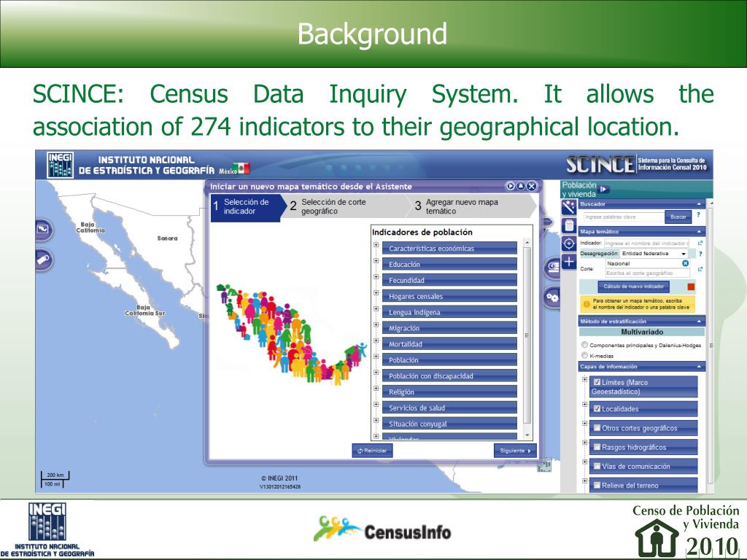The height and width of the screenshot is (560, 747).
Task: Enable the Rasgos hidrográficos layer checkbox
Action: 597,447
